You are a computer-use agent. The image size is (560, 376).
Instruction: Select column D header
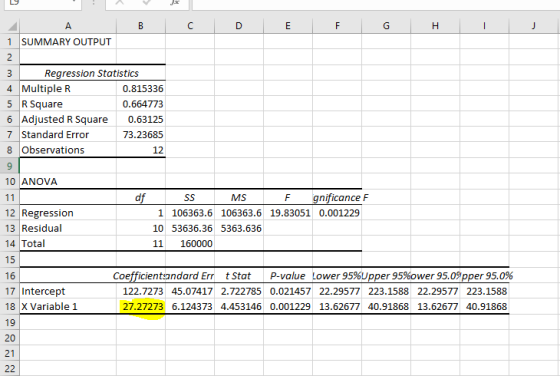click(239, 26)
